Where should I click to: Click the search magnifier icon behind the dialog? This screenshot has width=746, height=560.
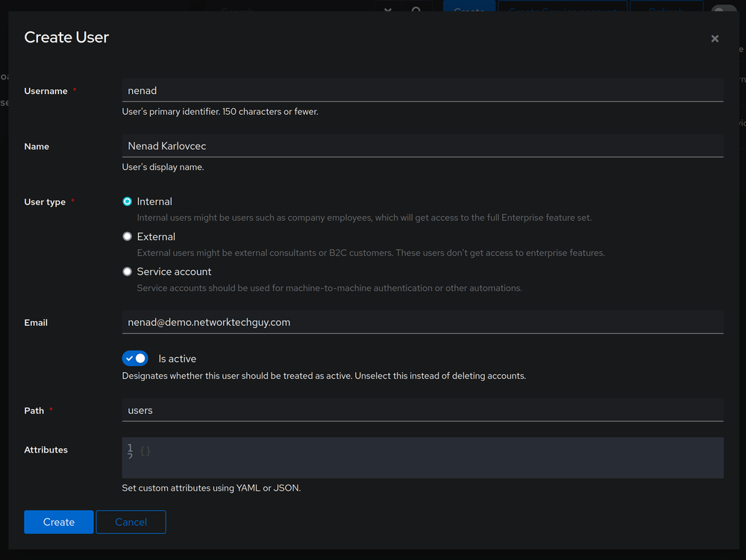point(416,9)
